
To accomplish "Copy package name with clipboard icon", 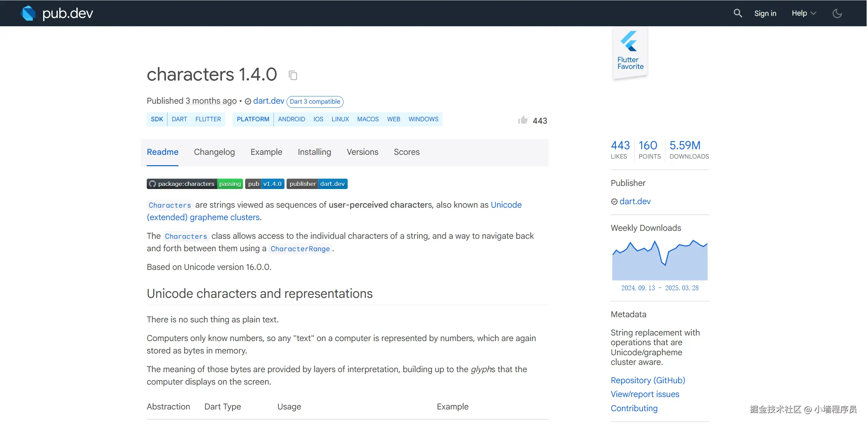I will pyautogui.click(x=293, y=75).
